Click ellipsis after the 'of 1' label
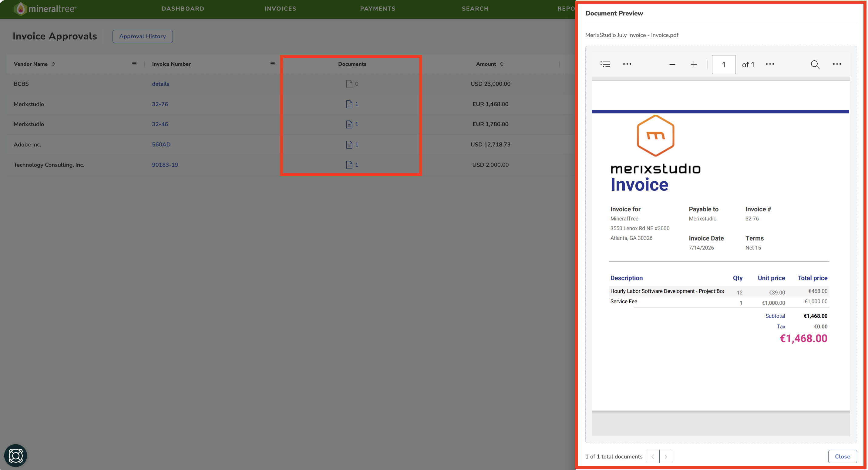This screenshot has height=470, width=868. pyautogui.click(x=770, y=64)
